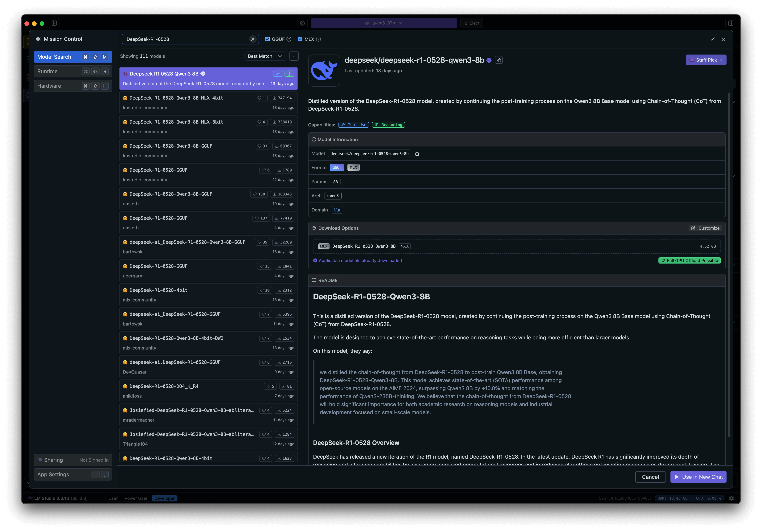Open model settings gear near qwen3-32b
This screenshot has width=762, height=532.
pyautogui.click(x=302, y=23)
